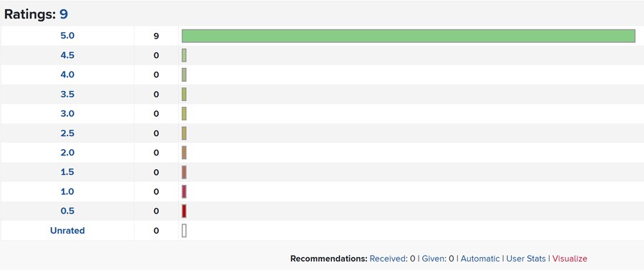Image resolution: width=644 pixels, height=273 pixels.
Task: Open the 4.5 rating link
Action: point(67,55)
